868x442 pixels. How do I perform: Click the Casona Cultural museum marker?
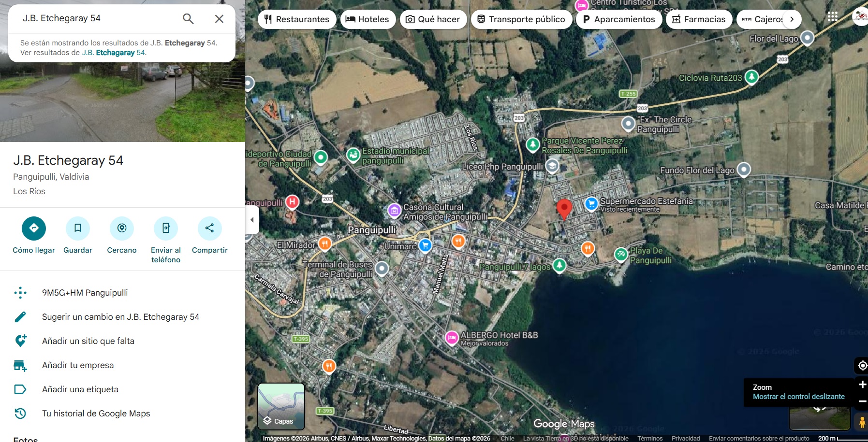pyautogui.click(x=395, y=210)
